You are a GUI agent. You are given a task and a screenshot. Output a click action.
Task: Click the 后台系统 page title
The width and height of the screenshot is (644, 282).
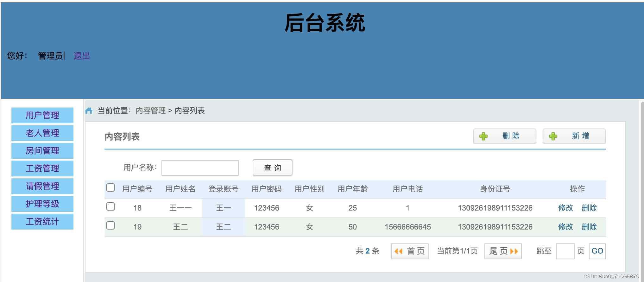tap(325, 23)
